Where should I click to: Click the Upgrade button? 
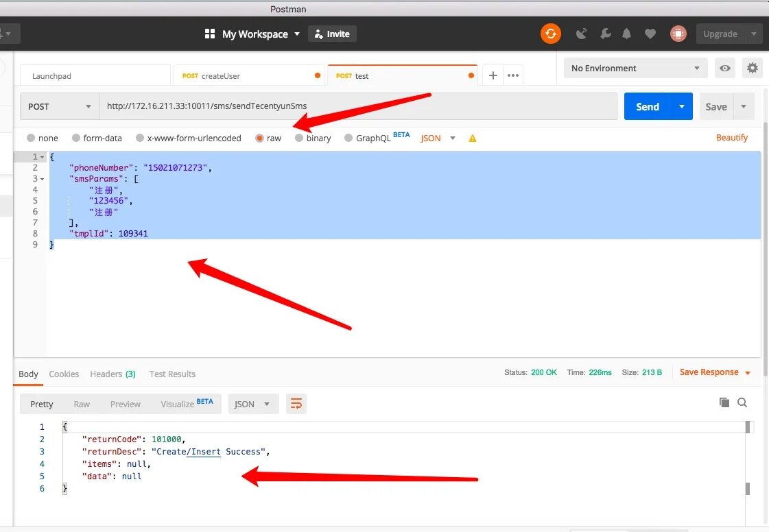720,34
